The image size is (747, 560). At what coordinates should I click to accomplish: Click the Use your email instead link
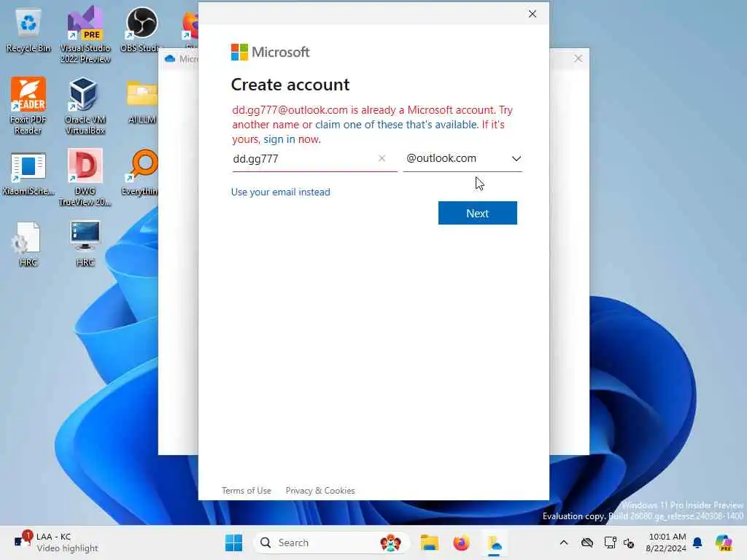coord(281,192)
